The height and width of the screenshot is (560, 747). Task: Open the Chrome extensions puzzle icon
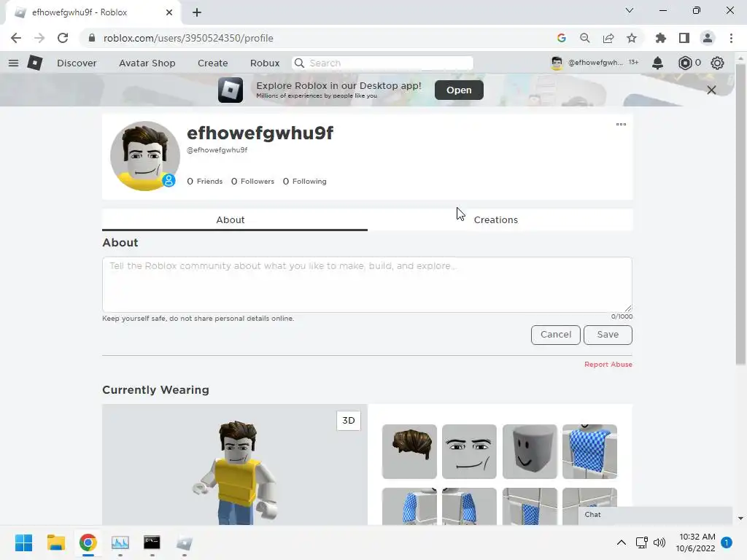[661, 38]
